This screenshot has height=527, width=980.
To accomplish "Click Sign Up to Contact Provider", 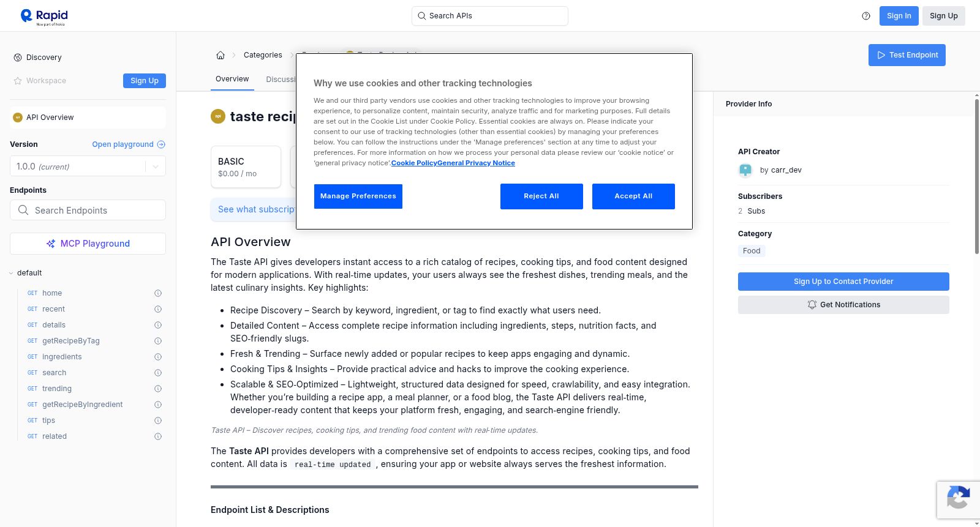I will coord(843,282).
